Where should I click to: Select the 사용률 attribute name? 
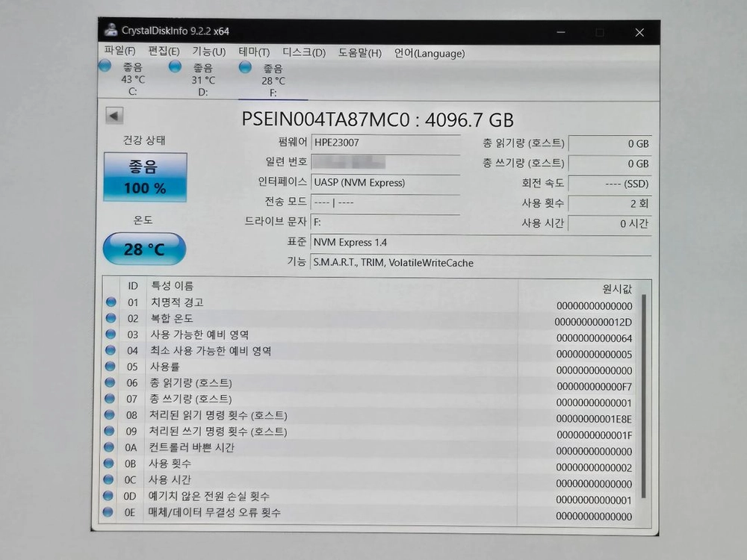pos(165,367)
